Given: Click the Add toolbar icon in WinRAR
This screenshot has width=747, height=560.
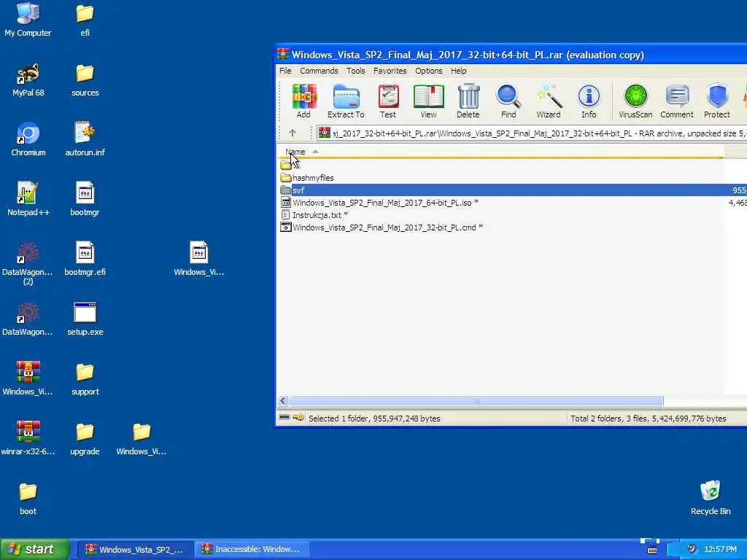Looking at the screenshot, I should pyautogui.click(x=303, y=101).
